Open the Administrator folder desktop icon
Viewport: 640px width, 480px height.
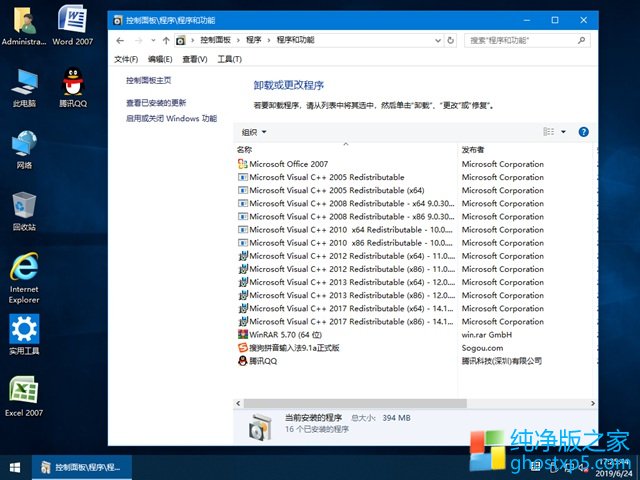[24, 25]
